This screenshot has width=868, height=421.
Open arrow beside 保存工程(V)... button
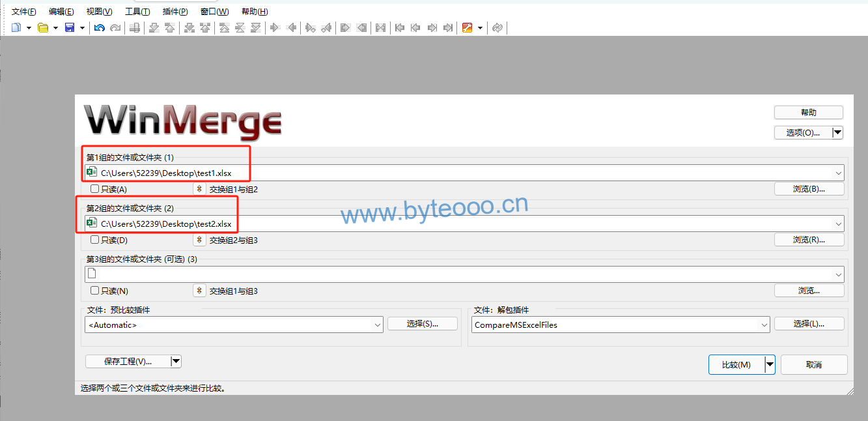pyautogui.click(x=176, y=361)
